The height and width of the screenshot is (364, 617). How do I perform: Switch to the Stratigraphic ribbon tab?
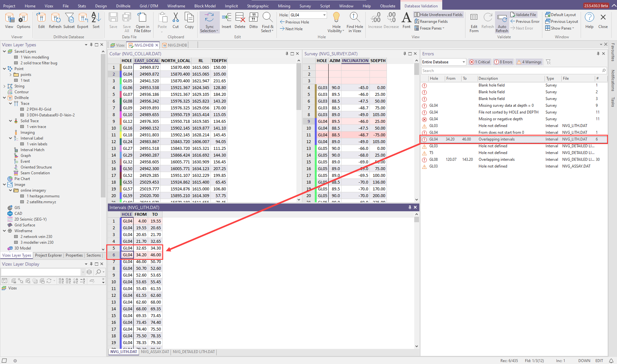pos(257,5)
